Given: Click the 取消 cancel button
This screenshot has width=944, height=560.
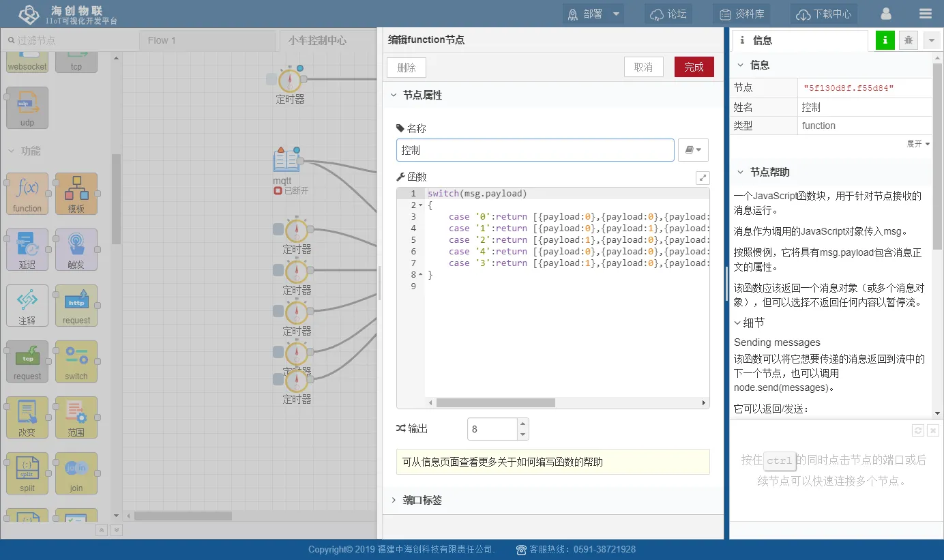Looking at the screenshot, I should [x=643, y=67].
